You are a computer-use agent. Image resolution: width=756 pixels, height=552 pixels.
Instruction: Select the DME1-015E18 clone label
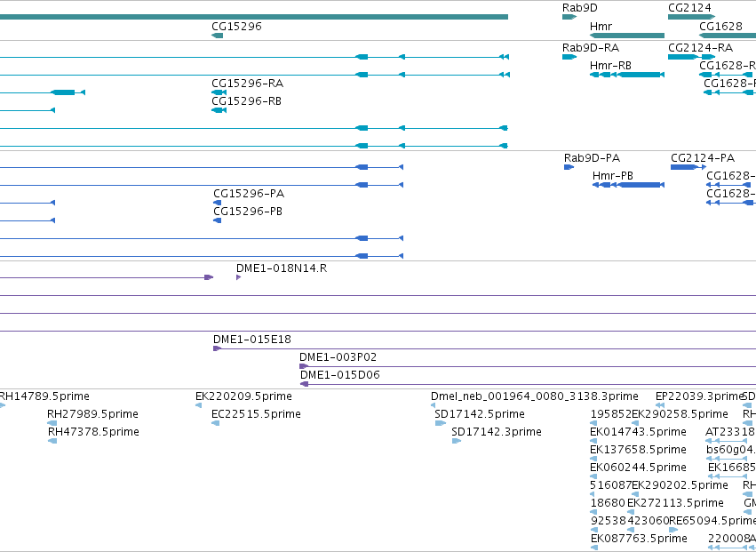(252, 340)
